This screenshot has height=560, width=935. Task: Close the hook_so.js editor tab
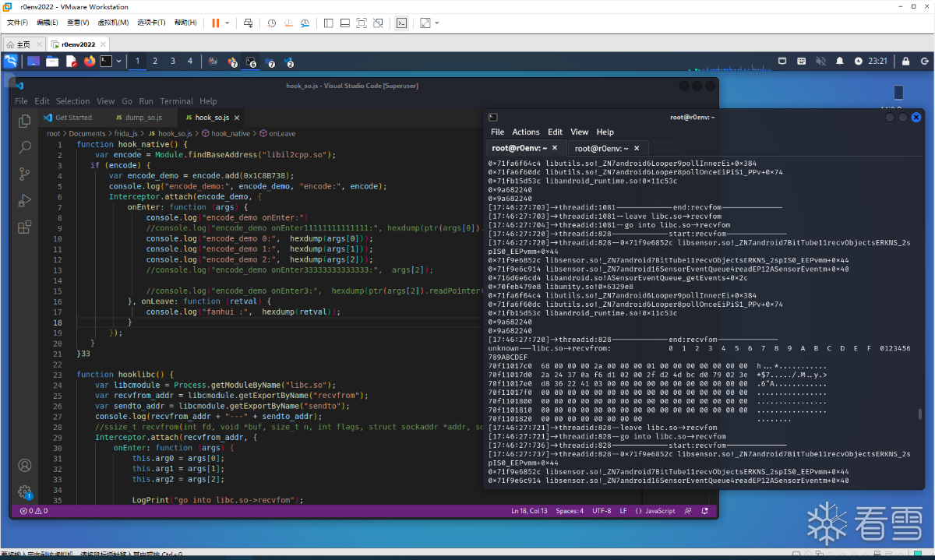pyautogui.click(x=238, y=118)
